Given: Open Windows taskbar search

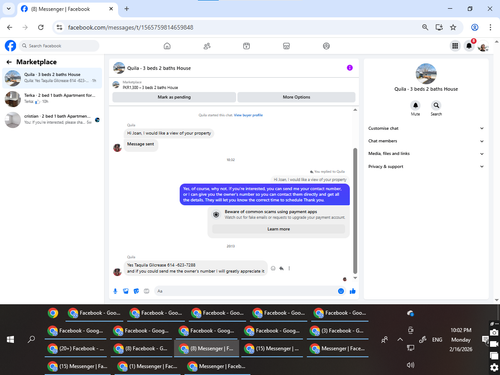Looking at the screenshot, I should (31, 339).
